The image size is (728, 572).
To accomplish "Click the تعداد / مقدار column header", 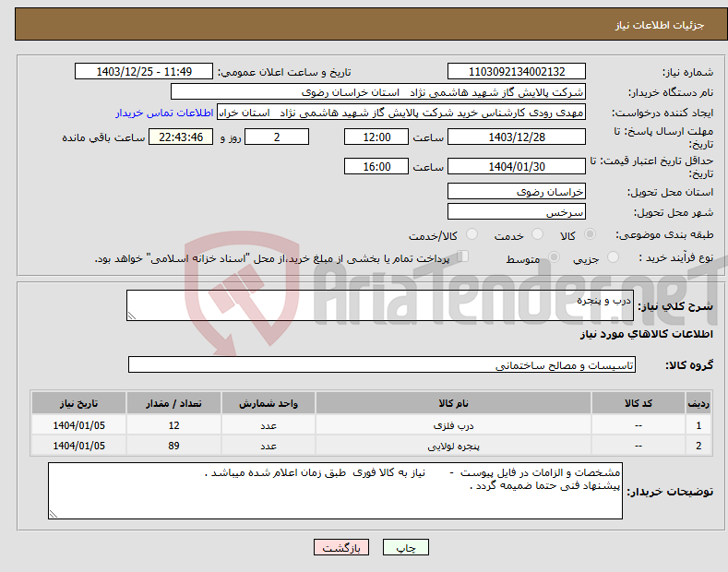I will tap(173, 403).
